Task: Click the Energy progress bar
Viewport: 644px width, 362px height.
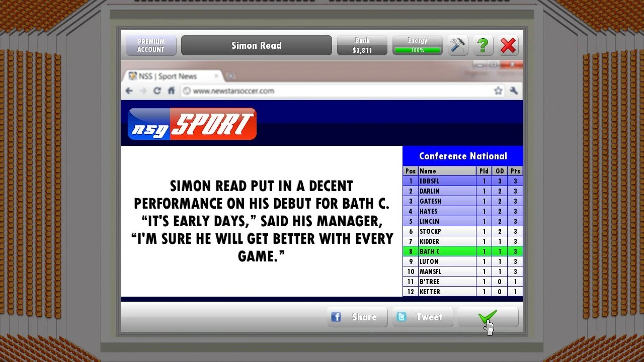Action: (418, 50)
